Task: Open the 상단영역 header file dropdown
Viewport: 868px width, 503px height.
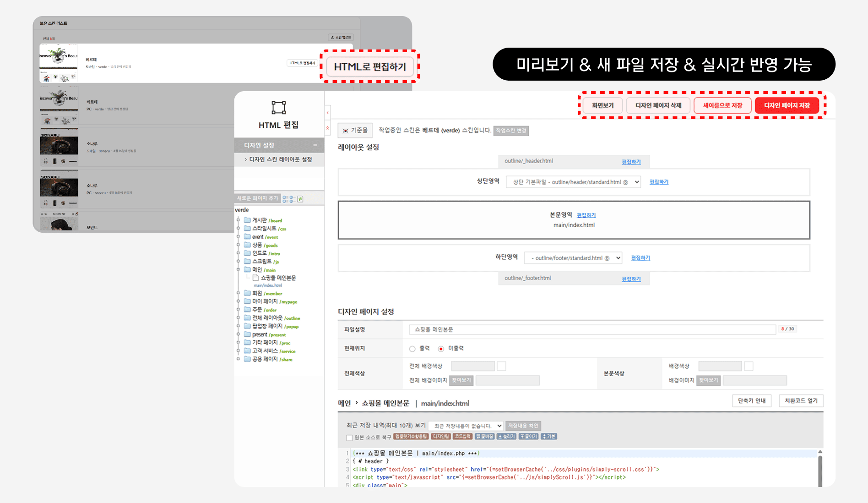Action: point(572,181)
